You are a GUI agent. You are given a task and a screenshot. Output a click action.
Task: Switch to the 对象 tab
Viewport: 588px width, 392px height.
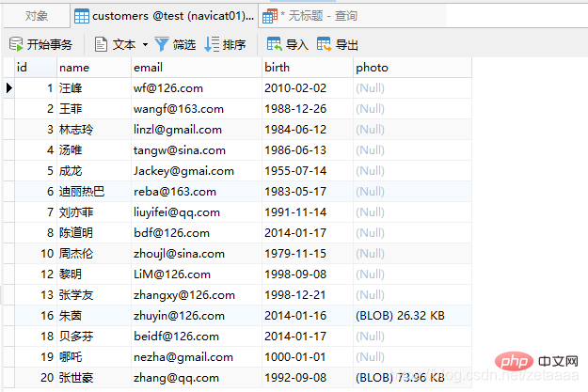point(37,16)
